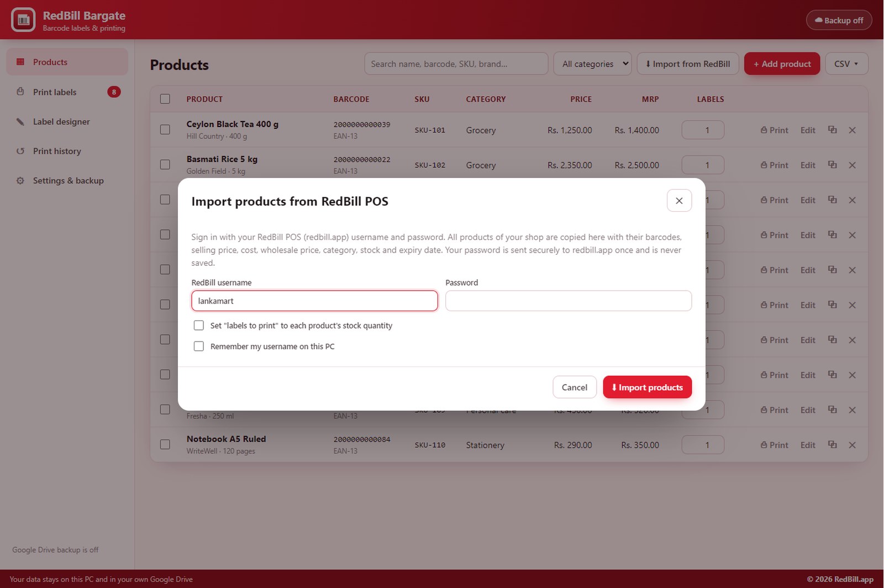The image size is (884, 588).
Task: Duplicate the Basmati Rice 5 kg row
Action: [x=832, y=165]
